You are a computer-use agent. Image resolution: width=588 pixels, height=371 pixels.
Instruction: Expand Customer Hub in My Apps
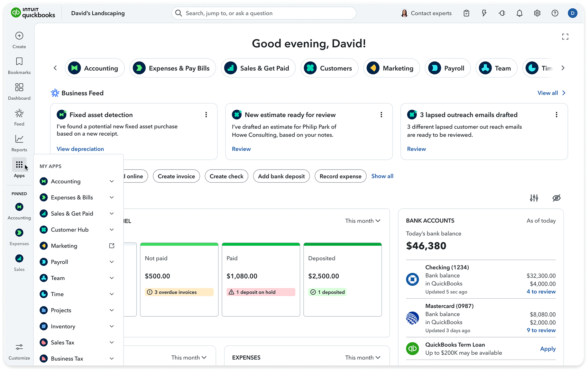tap(112, 229)
